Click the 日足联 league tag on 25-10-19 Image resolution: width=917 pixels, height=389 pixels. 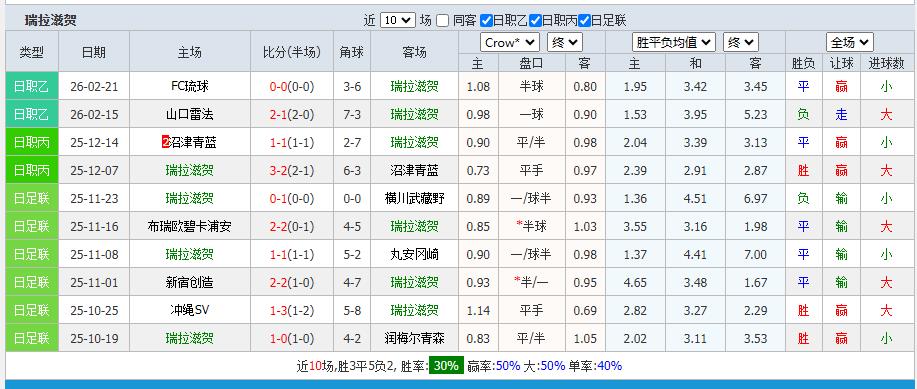pyautogui.click(x=32, y=338)
